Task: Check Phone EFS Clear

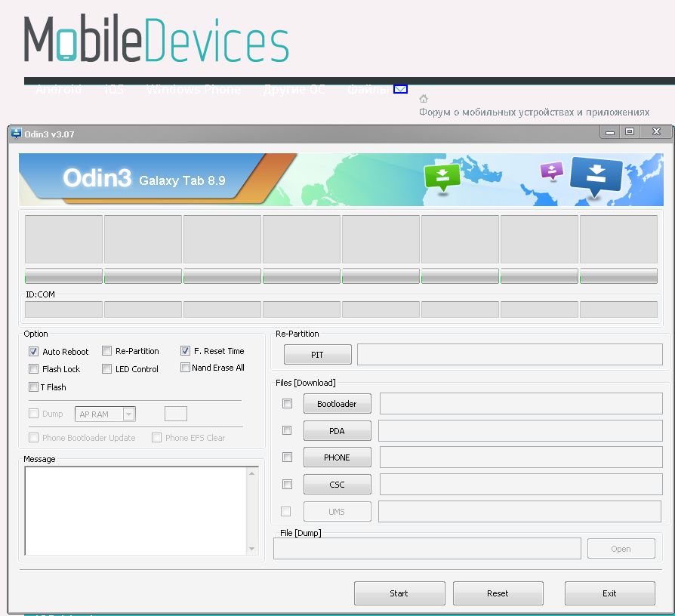Action: (x=157, y=438)
